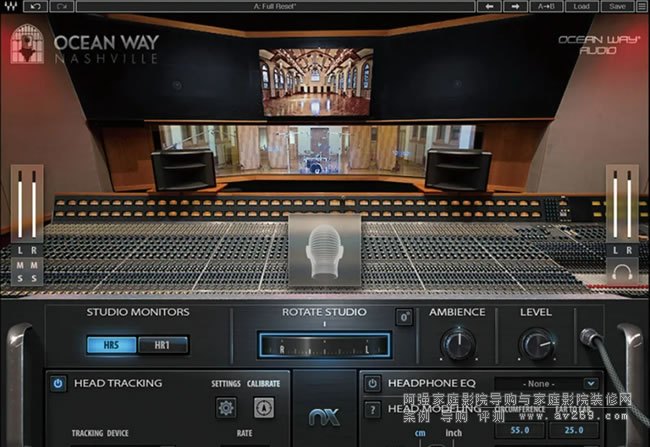Click the headphones icon under right meter
The image size is (650, 447).
pyautogui.click(x=623, y=271)
